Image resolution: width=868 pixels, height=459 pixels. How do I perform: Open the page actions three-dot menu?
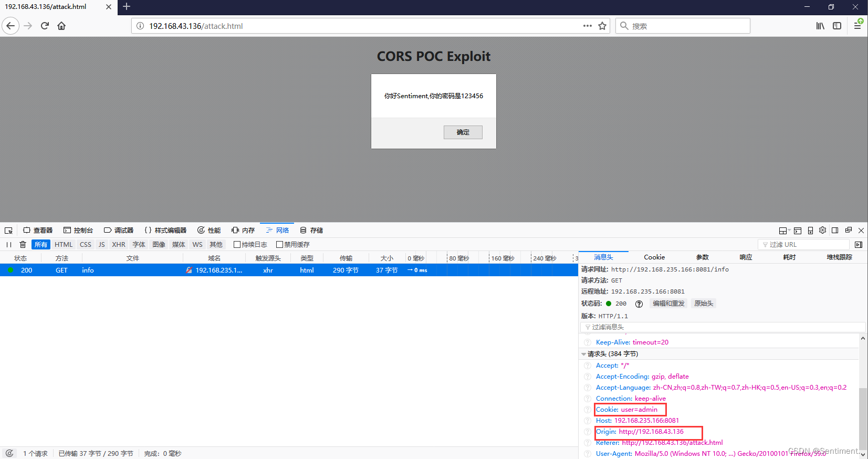[588, 26]
